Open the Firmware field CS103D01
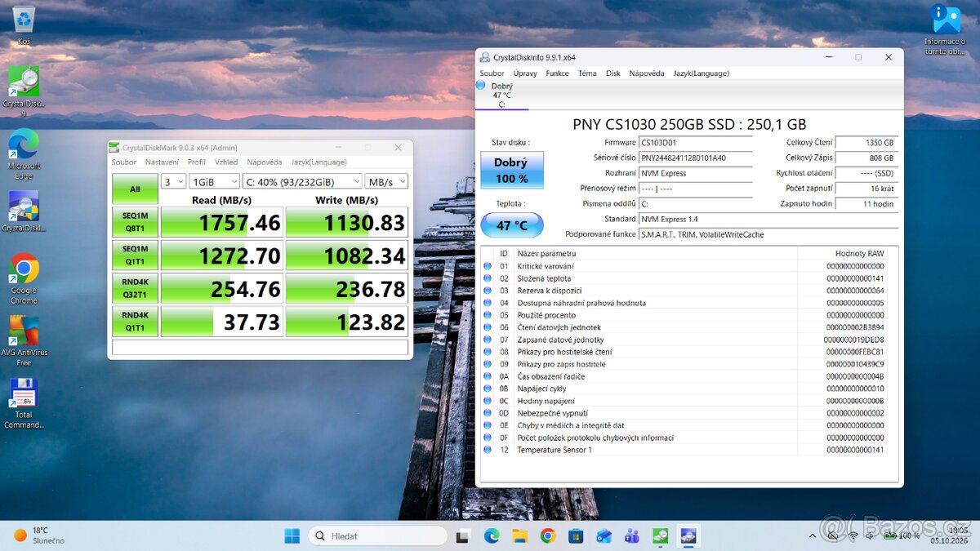The width and height of the screenshot is (980, 551). click(695, 142)
